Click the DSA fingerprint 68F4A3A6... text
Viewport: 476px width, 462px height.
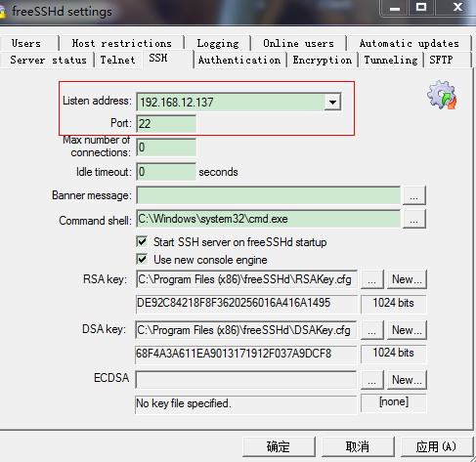[234, 354]
